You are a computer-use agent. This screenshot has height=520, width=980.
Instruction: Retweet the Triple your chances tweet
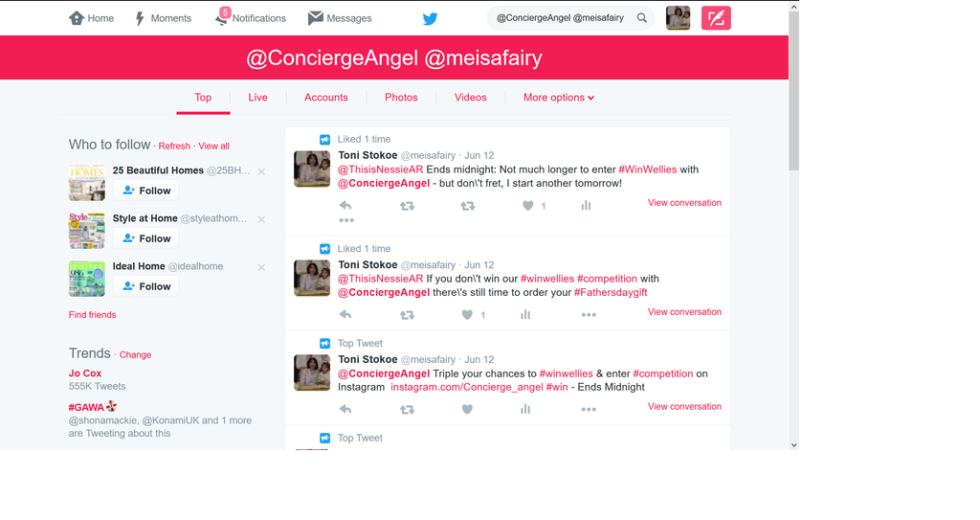click(407, 409)
